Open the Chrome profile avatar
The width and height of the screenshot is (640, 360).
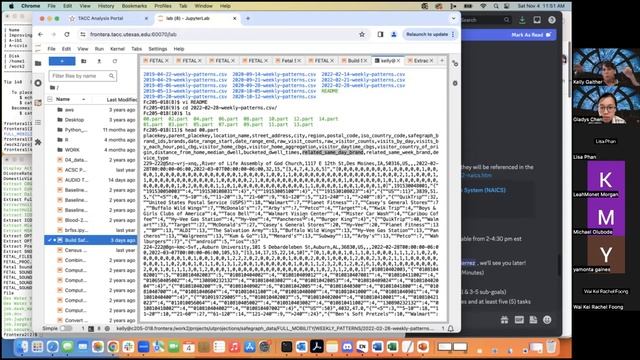pos(394,35)
